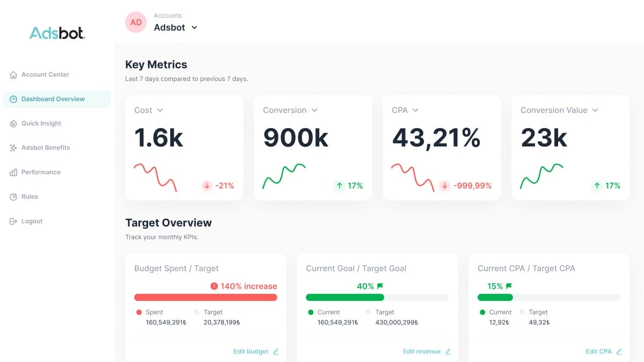Click the CPA red trend sparkline
Image resolution: width=644 pixels, height=362 pixels.
coord(412,177)
